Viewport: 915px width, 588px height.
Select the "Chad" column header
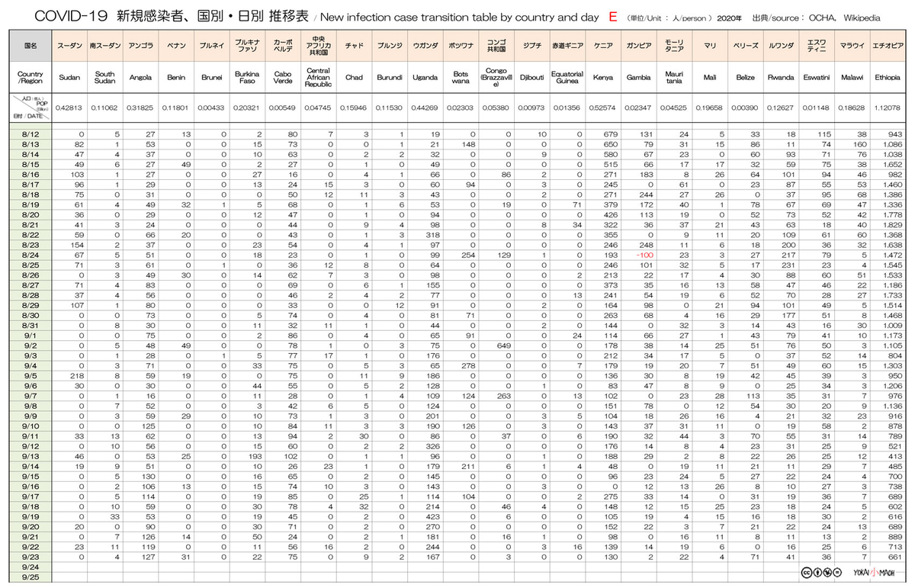click(354, 77)
